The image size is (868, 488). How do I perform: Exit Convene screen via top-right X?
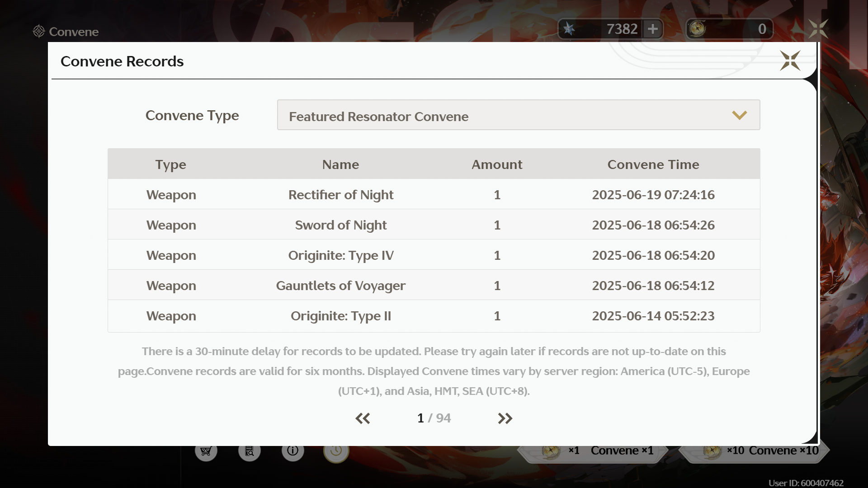(818, 29)
